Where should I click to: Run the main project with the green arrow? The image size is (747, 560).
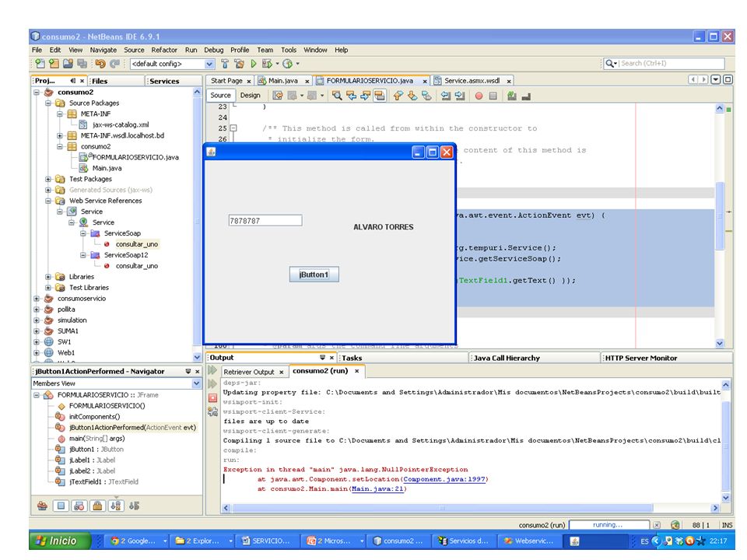point(254,63)
